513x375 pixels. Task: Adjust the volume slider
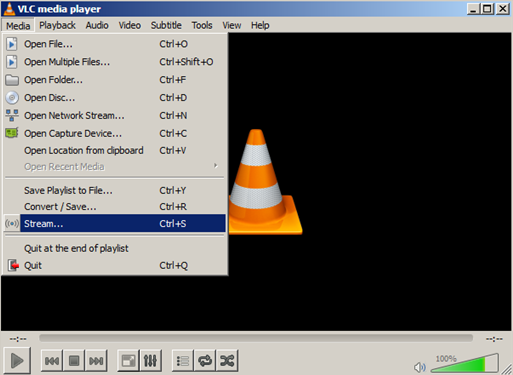coord(465,363)
